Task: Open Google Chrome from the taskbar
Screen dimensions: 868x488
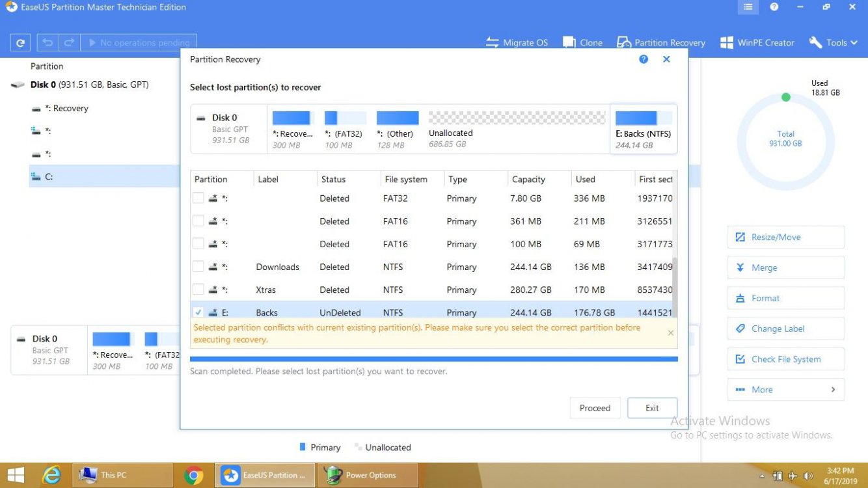Action: [x=193, y=476]
